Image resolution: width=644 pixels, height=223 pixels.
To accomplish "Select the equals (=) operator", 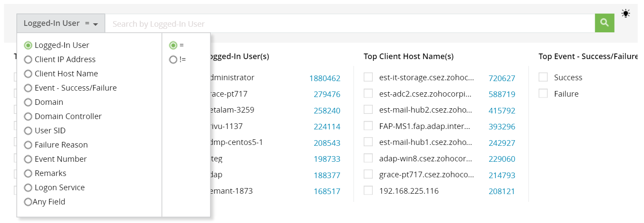I will (x=173, y=45).
